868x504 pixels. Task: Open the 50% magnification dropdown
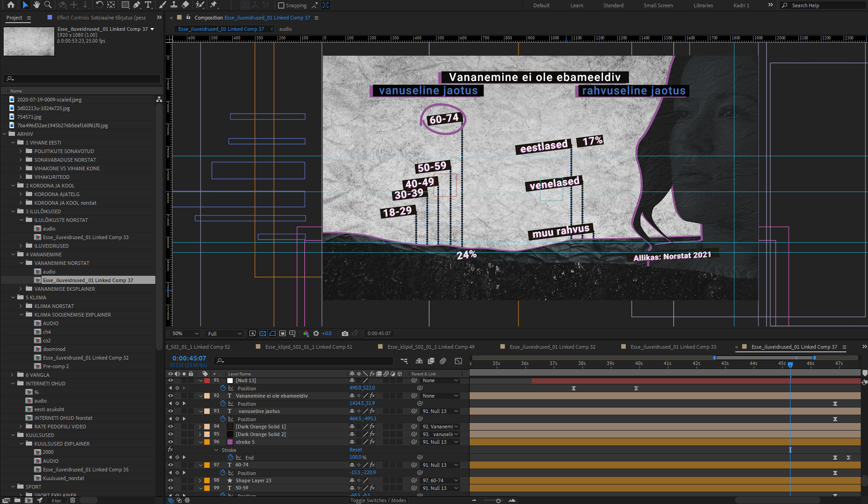pos(185,334)
